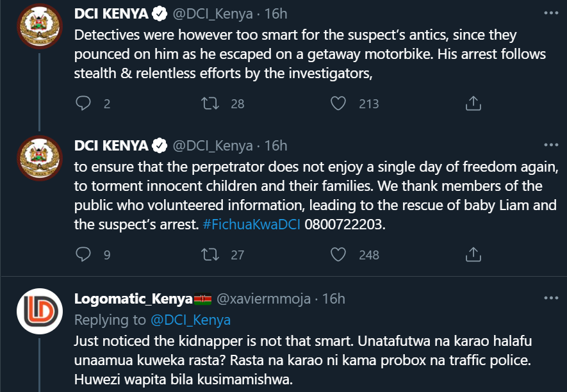Open DCI KENYA avatar on second tweet
The height and width of the screenshot is (392, 567).
(x=40, y=158)
